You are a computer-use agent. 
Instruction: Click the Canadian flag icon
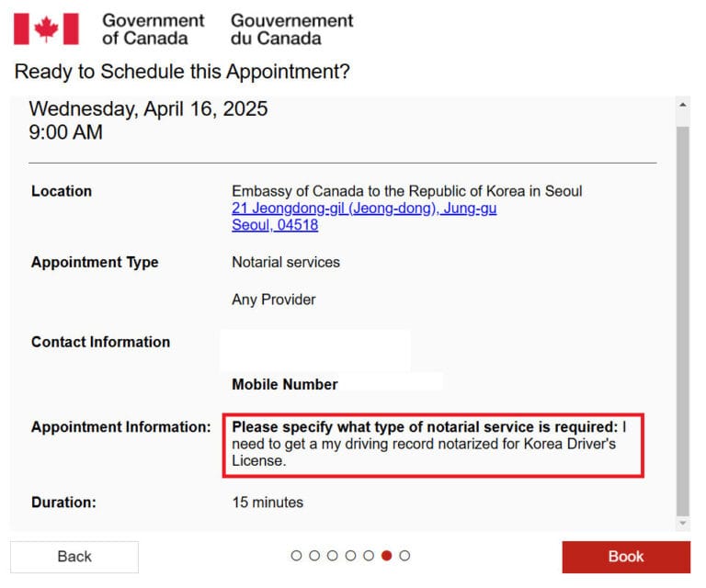46,28
